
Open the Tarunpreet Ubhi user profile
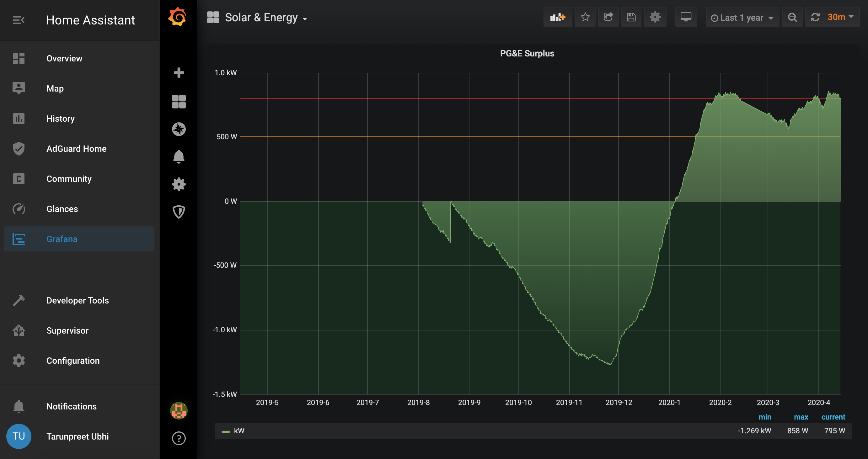point(78,436)
